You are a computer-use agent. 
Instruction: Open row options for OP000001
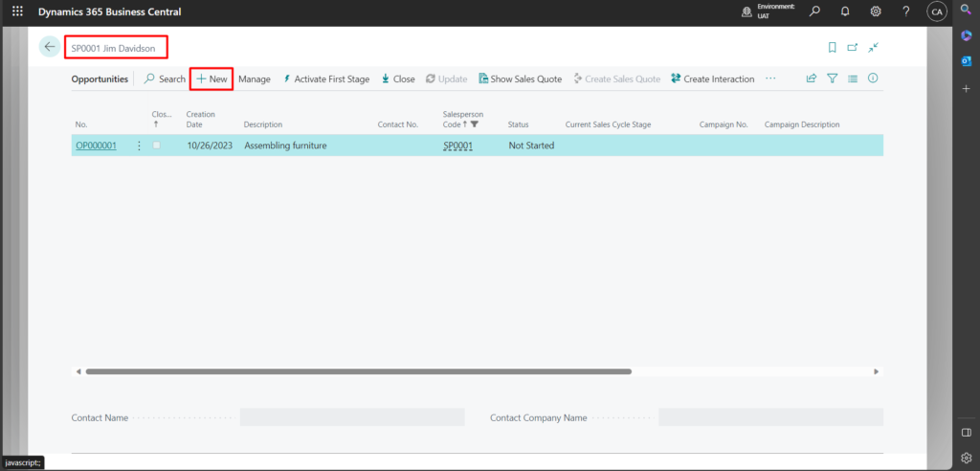point(139,146)
